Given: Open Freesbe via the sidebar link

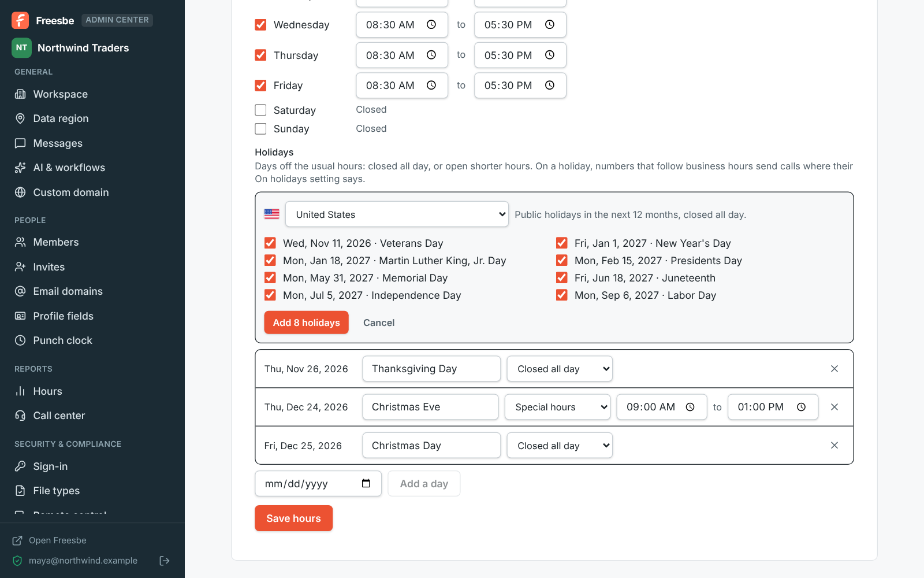Looking at the screenshot, I should click(50, 540).
